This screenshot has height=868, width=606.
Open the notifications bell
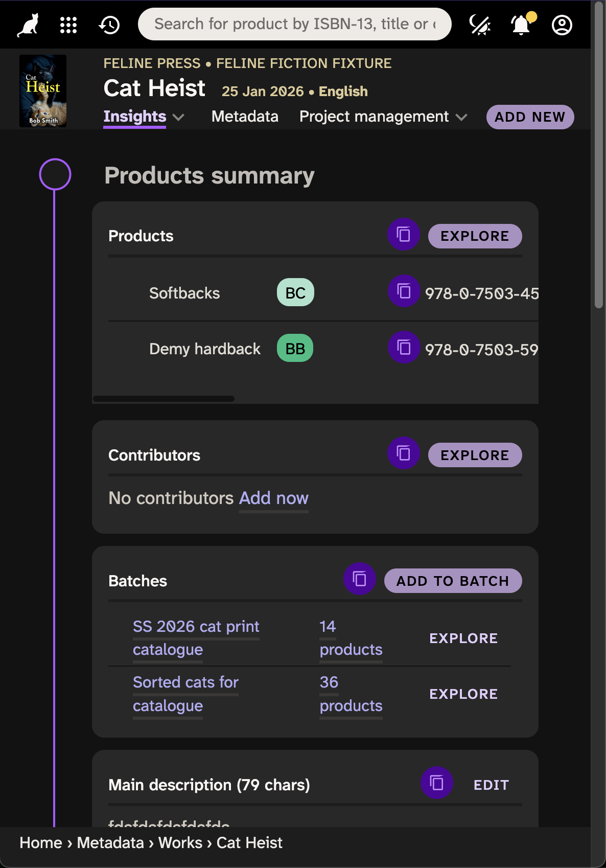(521, 25)
